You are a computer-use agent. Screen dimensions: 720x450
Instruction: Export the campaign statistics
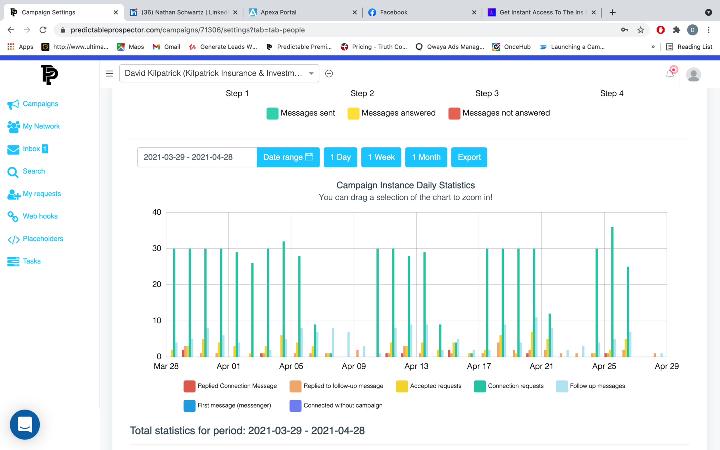tap(469, 157)
